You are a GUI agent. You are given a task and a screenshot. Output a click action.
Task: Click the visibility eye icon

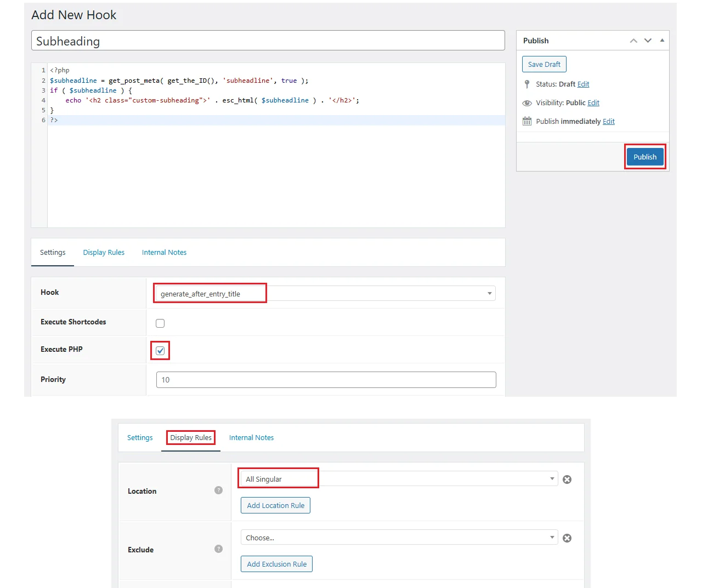[527, 103]
